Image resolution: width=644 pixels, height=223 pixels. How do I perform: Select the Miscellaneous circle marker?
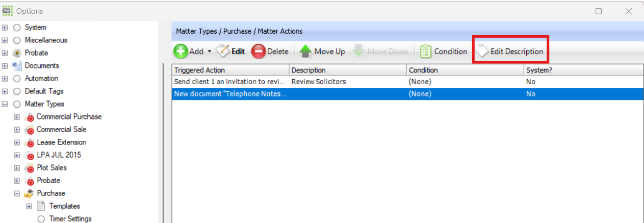(x=17, y=40)
